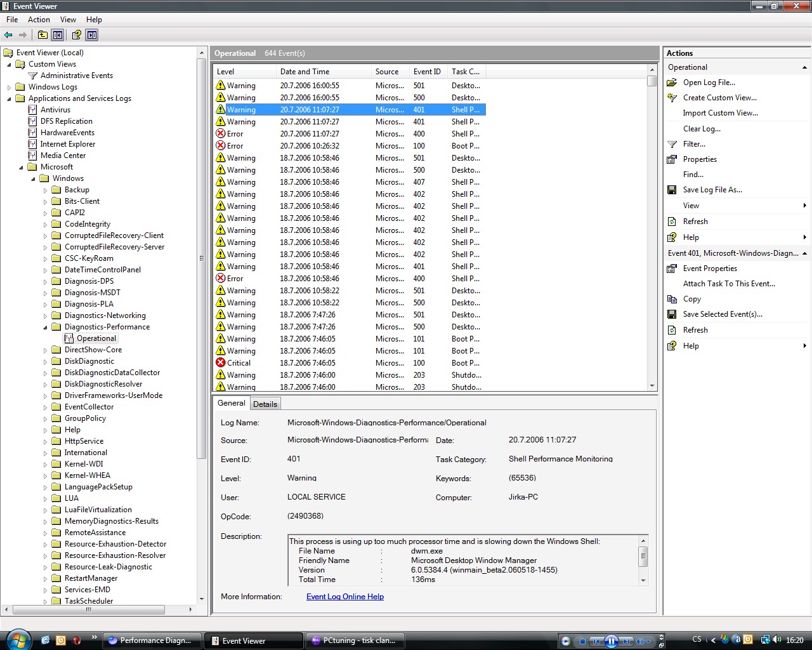Click the Filter funnel icon in Actions
Screen dimensions: 812x650
point(672,144)
